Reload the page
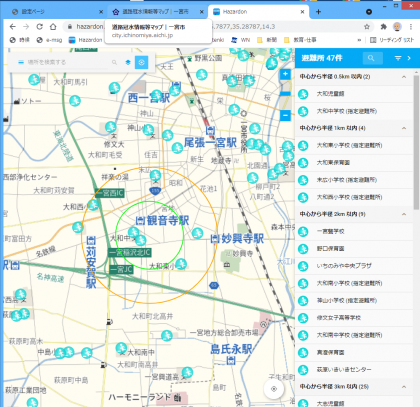 [39, 27]
